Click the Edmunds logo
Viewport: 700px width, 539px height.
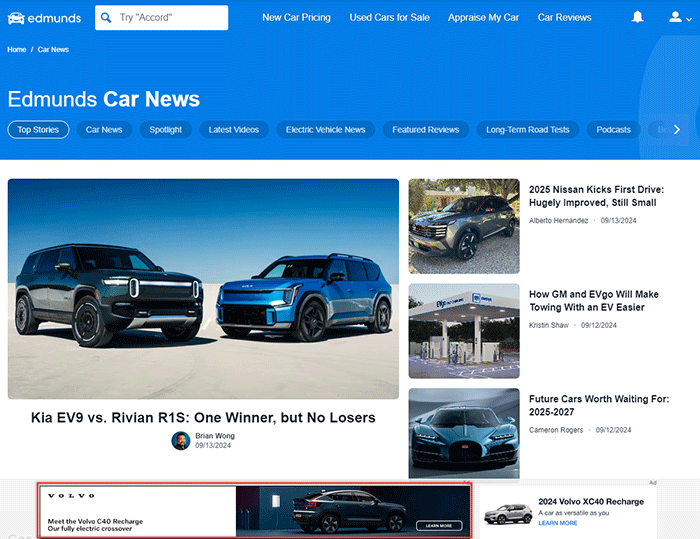(44, 18)
